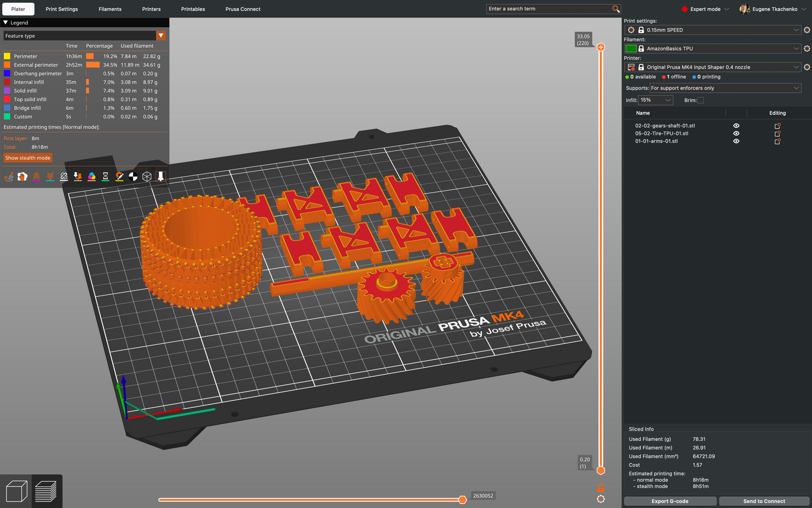Click the hourglass pause prints icon
The image size is (812, 508).
coord(106,177)
